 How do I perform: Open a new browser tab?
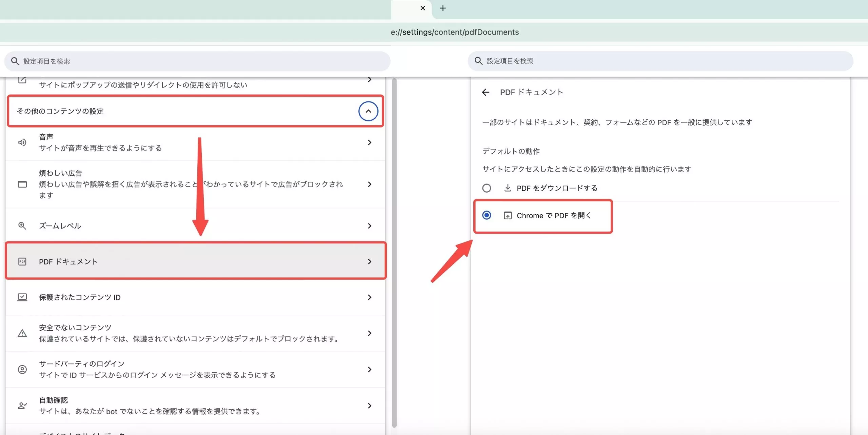click(x=443, y=8)
